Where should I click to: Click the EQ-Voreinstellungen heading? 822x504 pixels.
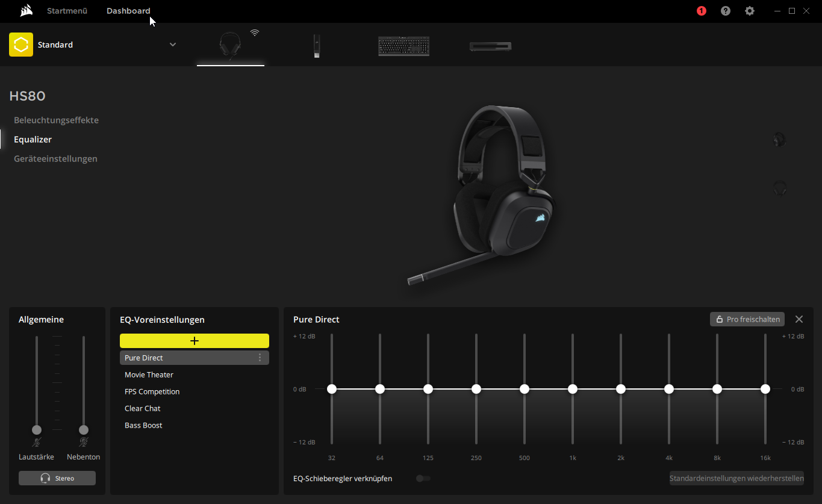[162, 320]
